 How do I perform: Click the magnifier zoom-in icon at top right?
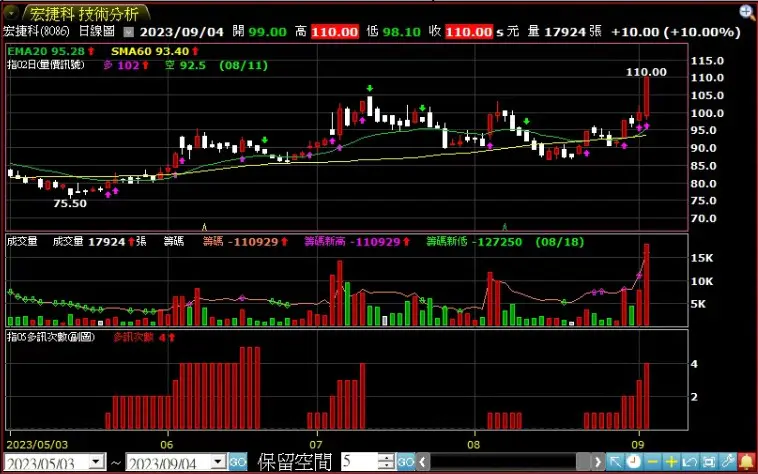tap(747, 13)
